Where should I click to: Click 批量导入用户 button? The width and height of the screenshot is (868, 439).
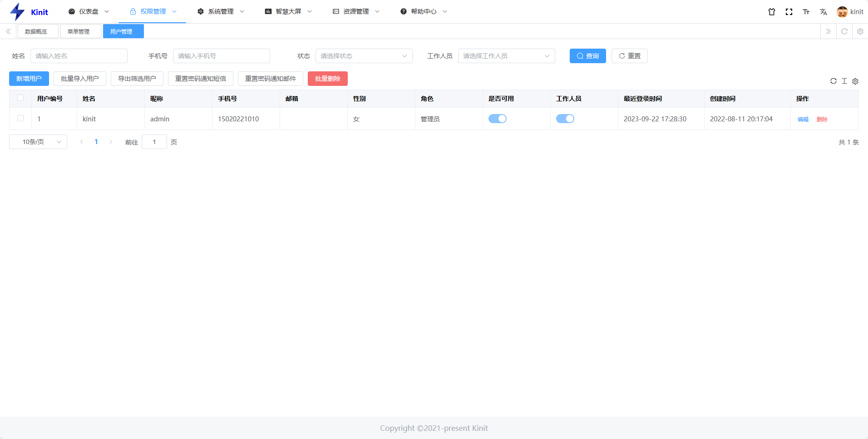pyautogui.click(x=80, y=79)
